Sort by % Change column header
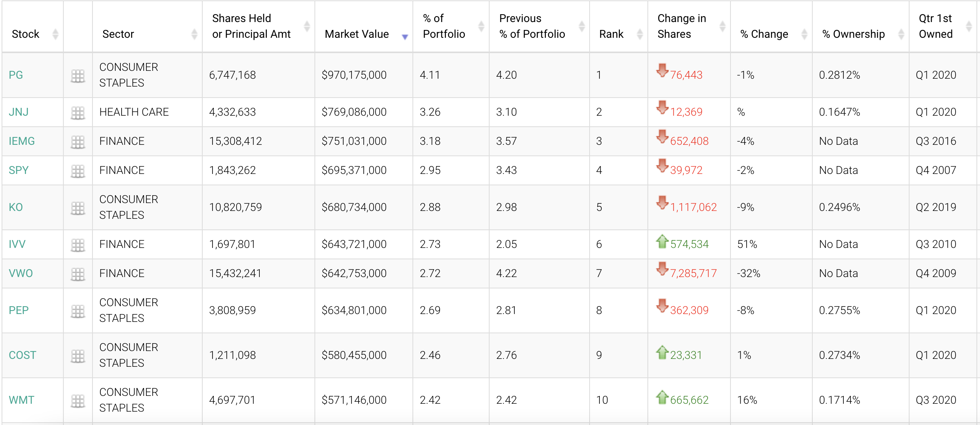Viewport: 980px width, 425px height. [771, 26]
